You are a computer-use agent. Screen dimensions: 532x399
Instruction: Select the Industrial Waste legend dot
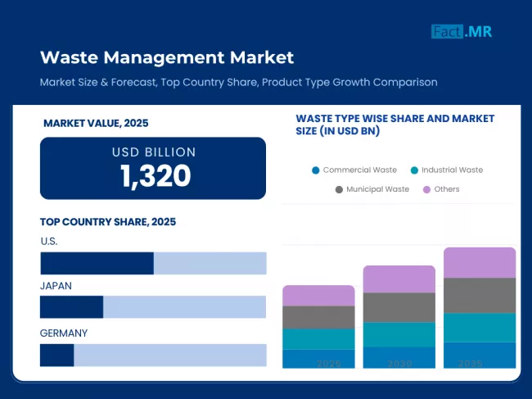(x=414, y=170)
